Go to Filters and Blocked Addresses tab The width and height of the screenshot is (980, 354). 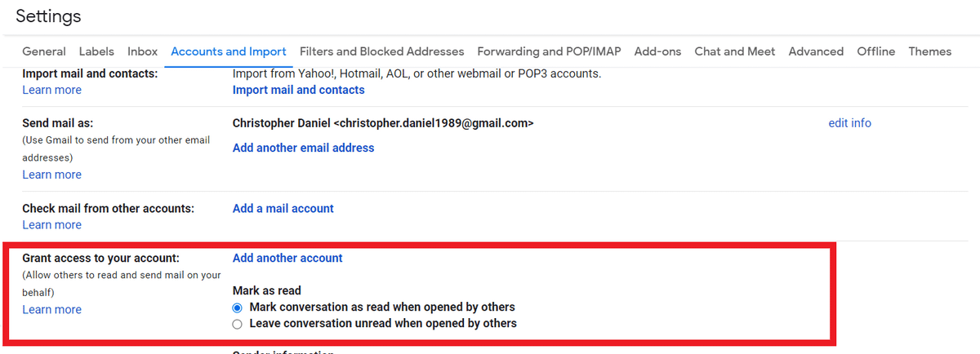click(381, 51)
